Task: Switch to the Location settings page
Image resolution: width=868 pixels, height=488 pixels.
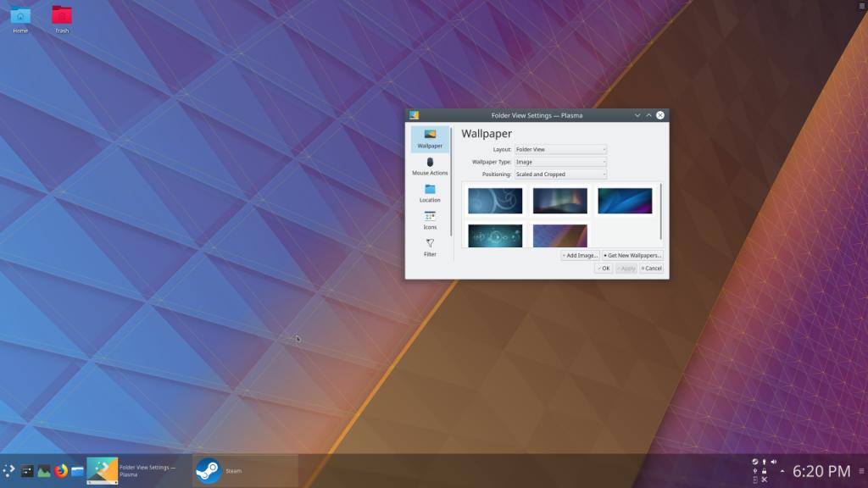Action: click(x=430, y=193)
